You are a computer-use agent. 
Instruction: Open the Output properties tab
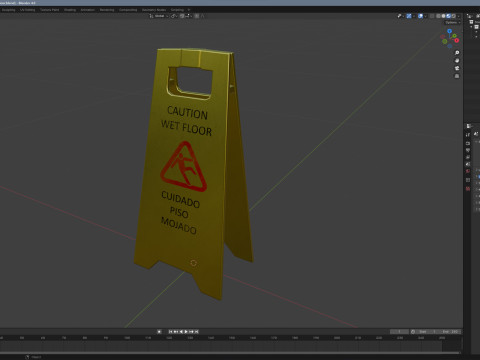pos(468,150)
